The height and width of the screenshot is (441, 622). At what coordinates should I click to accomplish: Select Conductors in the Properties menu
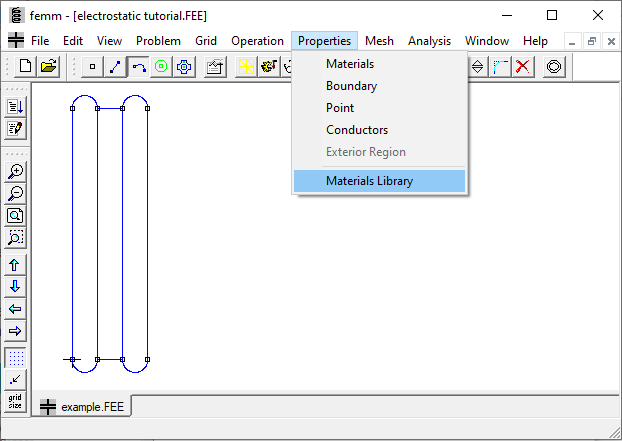point(357,130)
